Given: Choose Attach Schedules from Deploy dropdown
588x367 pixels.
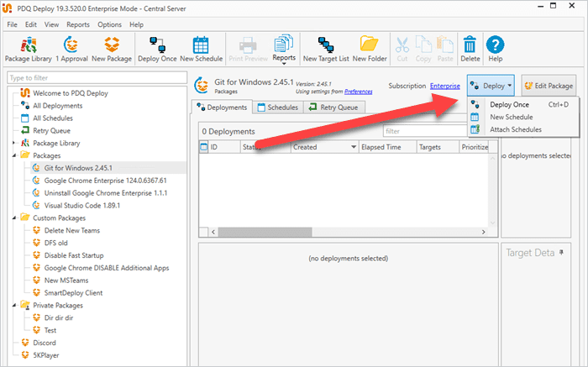Looking at the screenshot, I should point(523,129).
